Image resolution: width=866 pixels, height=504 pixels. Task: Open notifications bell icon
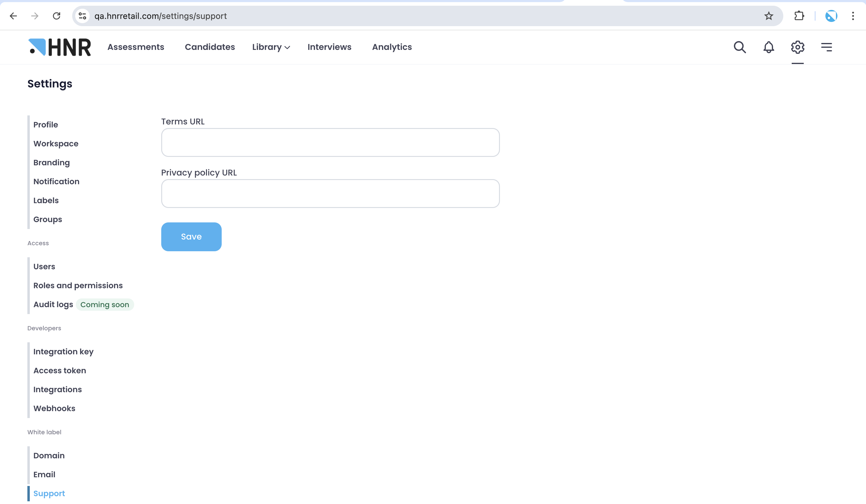click(x=769, y=47)
